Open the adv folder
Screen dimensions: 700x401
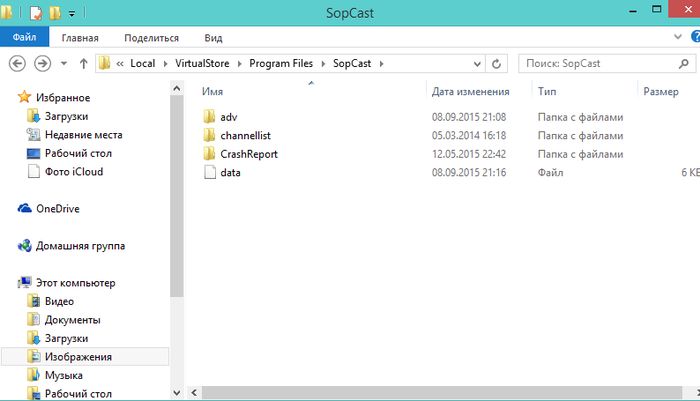point(227,116)
